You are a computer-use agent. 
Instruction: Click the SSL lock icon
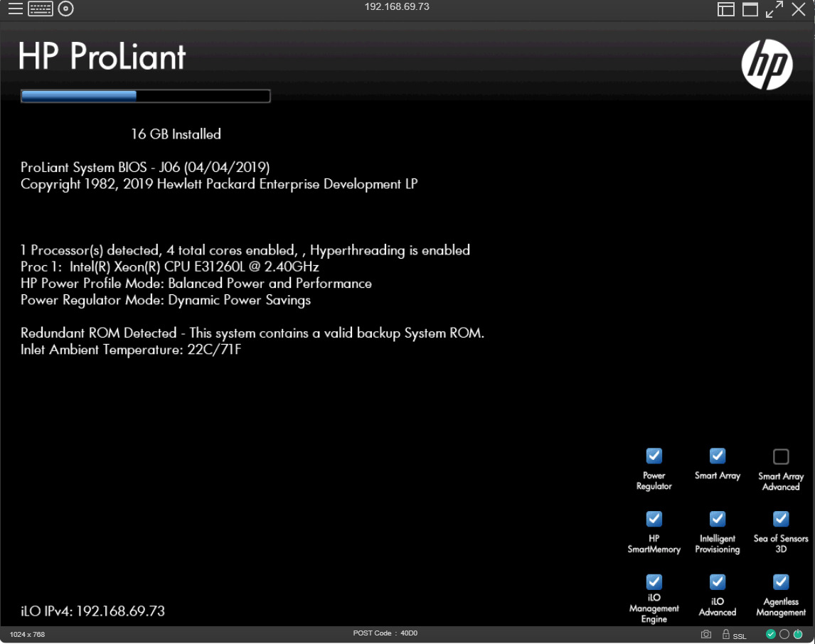(x=726, y=633)
